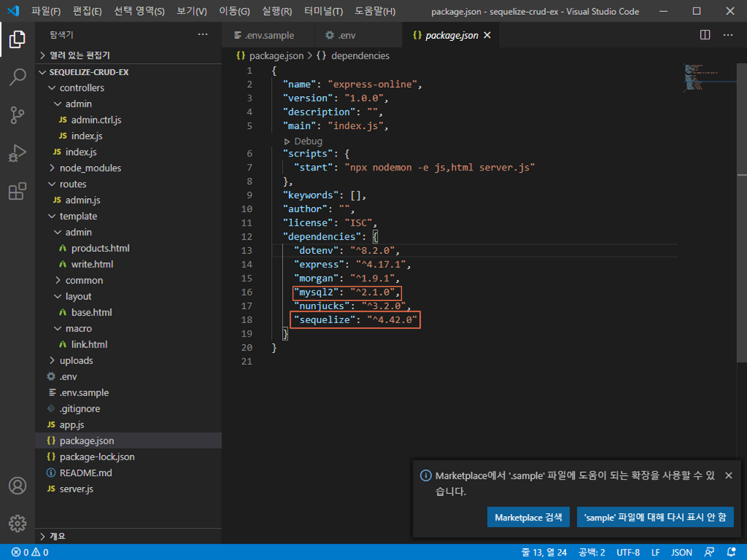Open the Search view in activity bar
747x560 pixels.
pos(18,77)
